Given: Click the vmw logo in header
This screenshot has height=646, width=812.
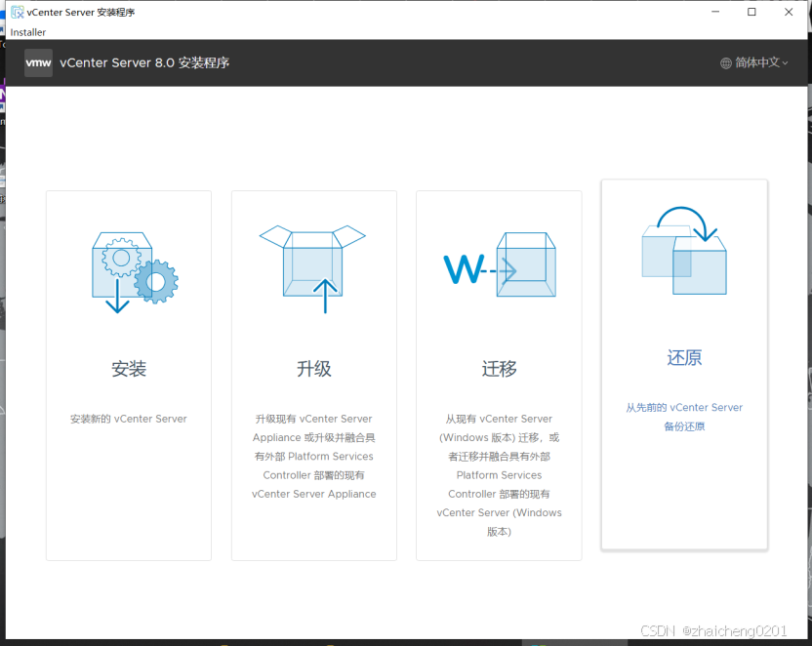Looking at the screenshot, I should point(38,62).
